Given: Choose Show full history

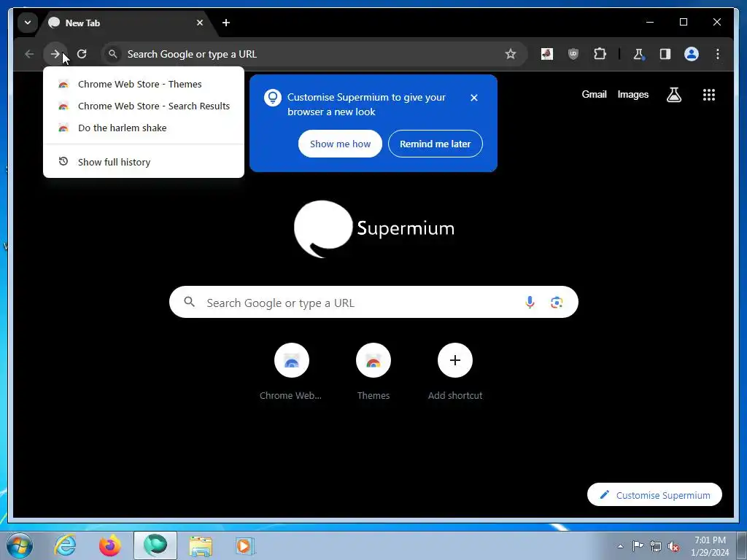Looking at the screenshot, I should coord(144,162).
